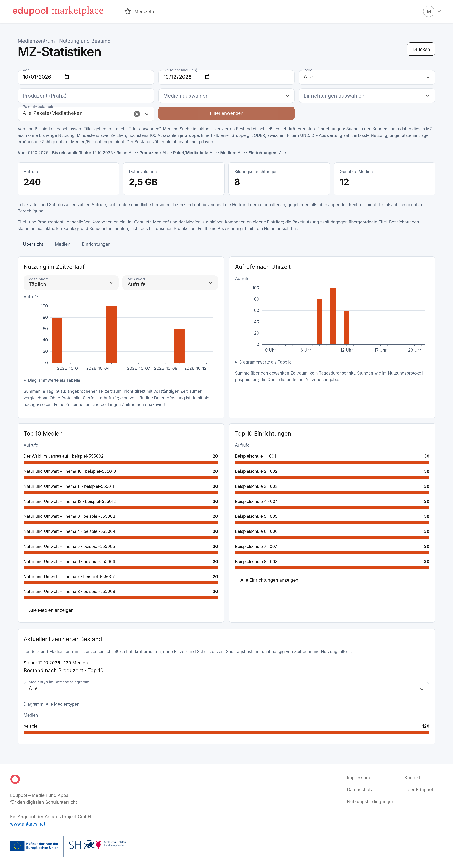Open the Impressum footer link
Screen dimensions: 453x868
(x=358, y=778)
